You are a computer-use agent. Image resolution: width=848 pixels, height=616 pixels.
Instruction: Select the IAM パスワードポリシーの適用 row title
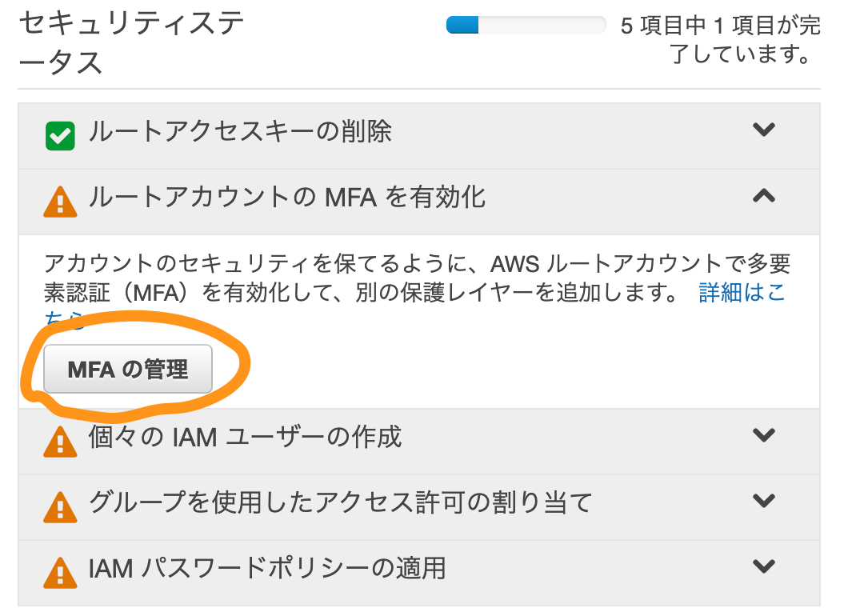(x=267, y=569)
